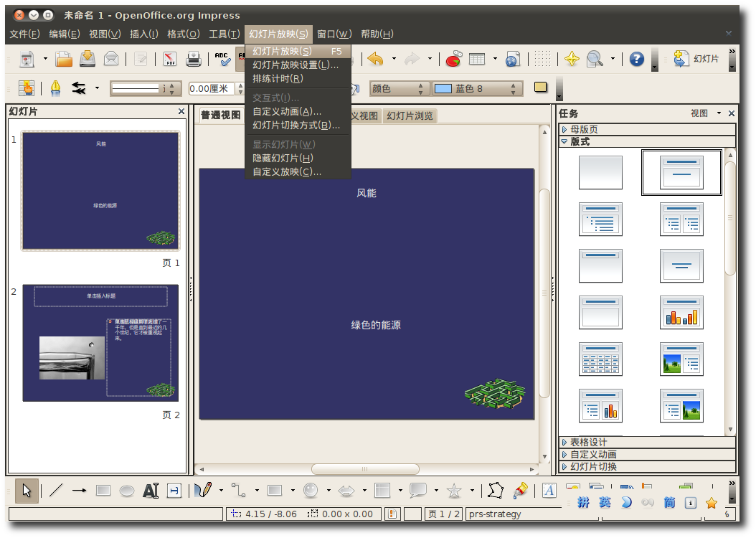Expand the 自定义动画 section

[x=647, y=454]
